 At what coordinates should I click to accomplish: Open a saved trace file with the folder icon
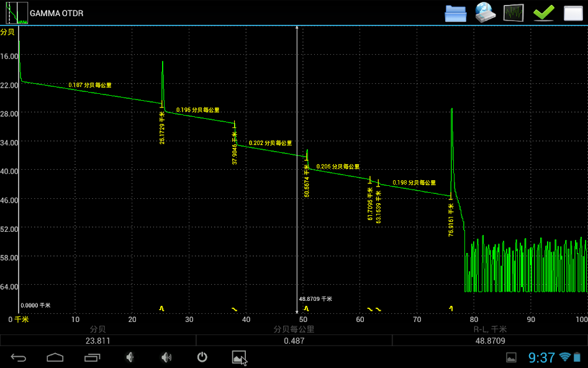pos(455,12)
